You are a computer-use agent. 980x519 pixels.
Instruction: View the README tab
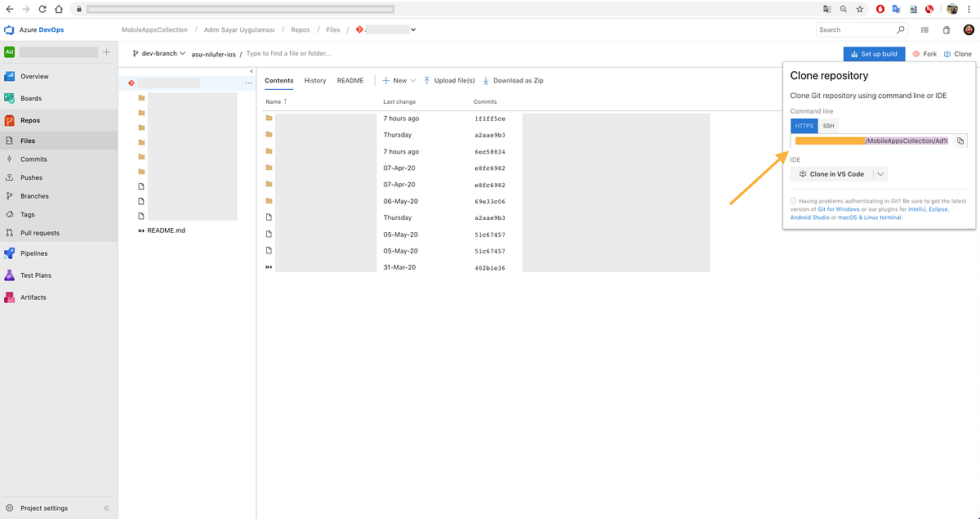pos(350,80)
